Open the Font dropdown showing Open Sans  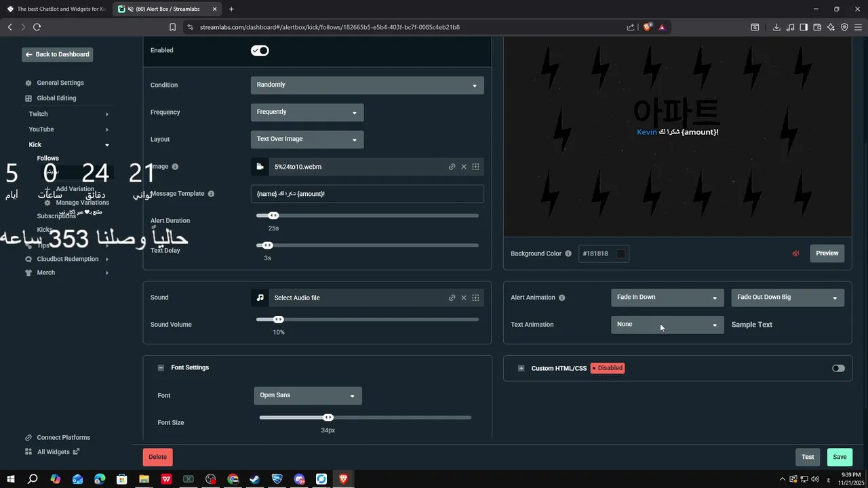[308, 395]
